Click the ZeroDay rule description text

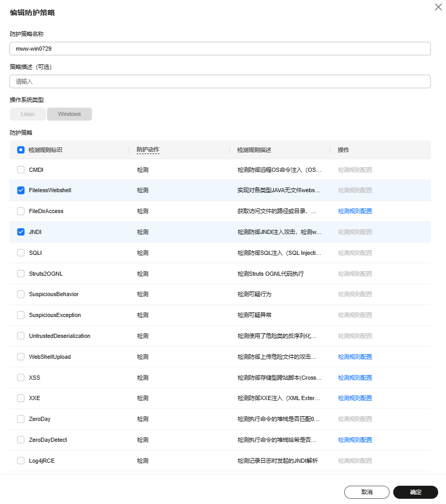tap(278, 419)
